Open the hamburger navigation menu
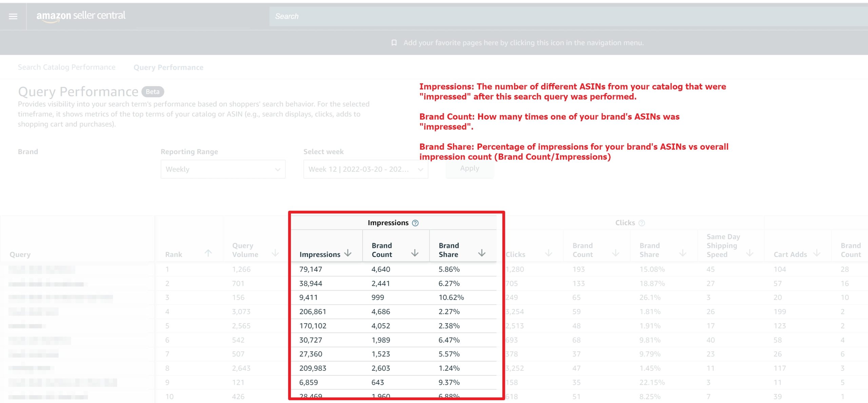The width and height of the screenshot is (868, 403). (13, 16)
